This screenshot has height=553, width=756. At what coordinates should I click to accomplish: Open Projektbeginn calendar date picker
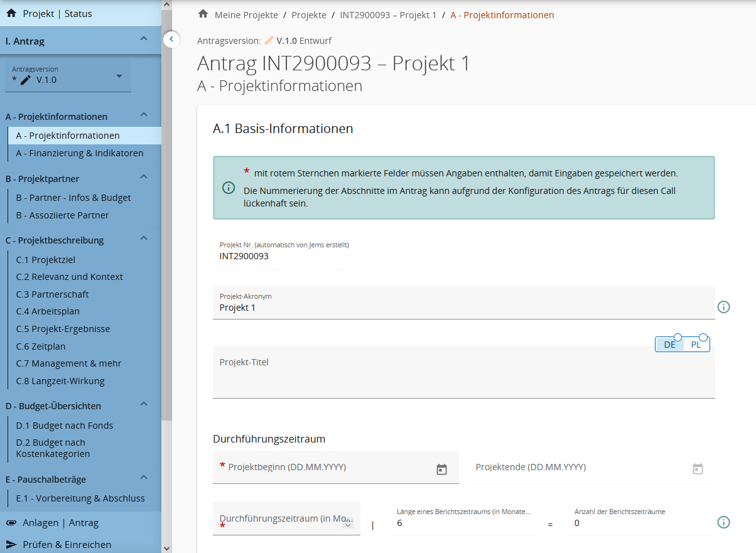441,469
